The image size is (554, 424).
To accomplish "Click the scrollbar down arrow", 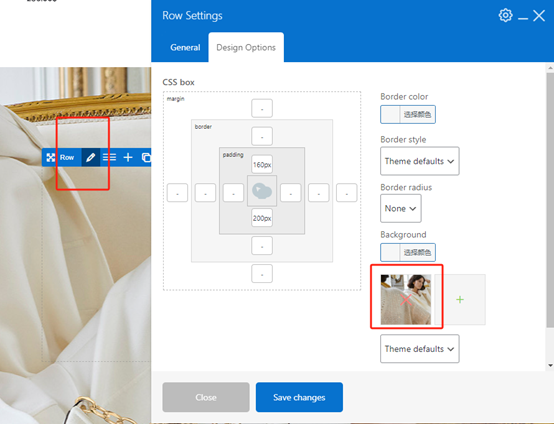I will [x=550, y=365].
